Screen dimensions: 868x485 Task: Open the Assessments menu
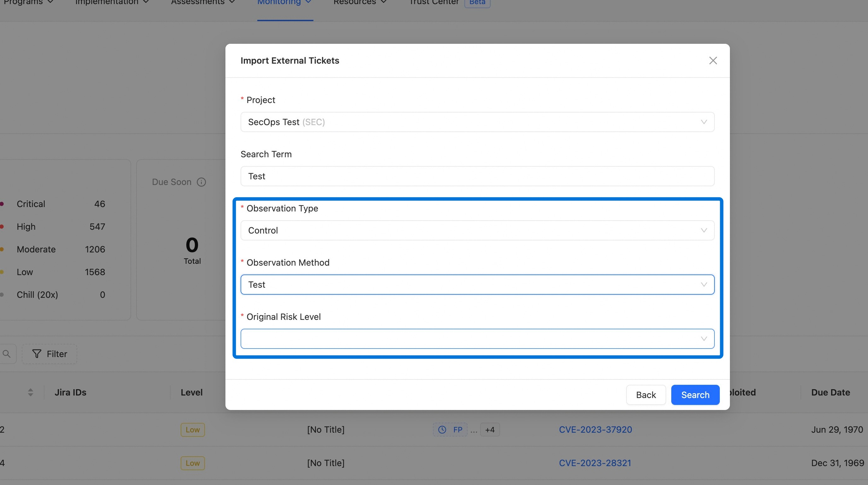tap(203, 3)
